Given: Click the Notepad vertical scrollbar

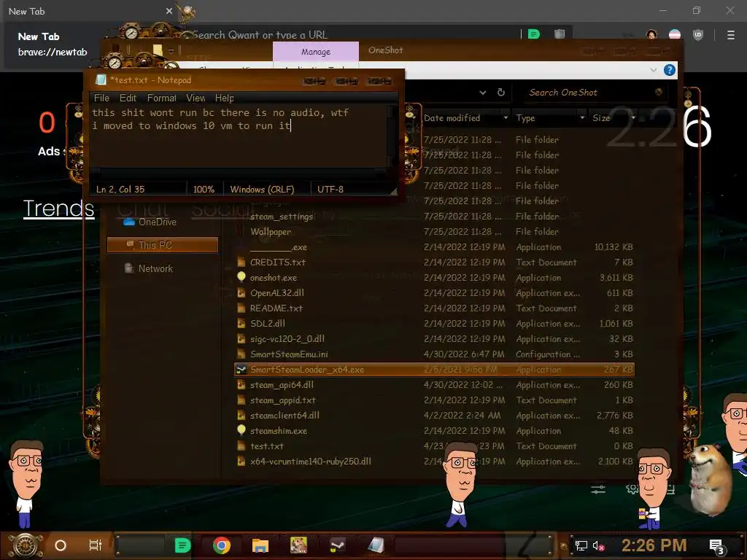Looking at the screenshot, I should click(x=392, y=136).
